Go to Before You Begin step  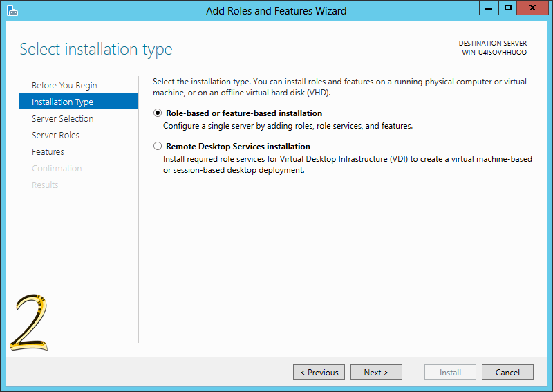pos(64,86)
